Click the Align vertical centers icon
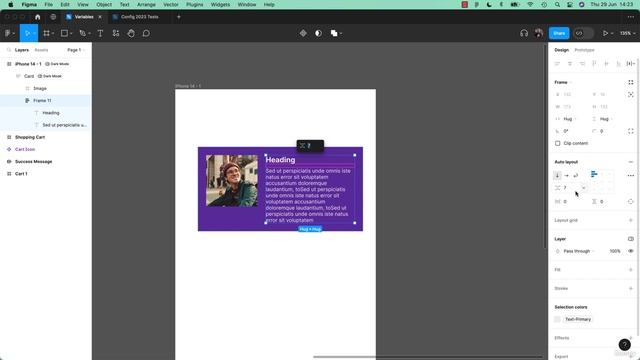Image resolution: width=640 pixels, height=360 pixels. 607,64
